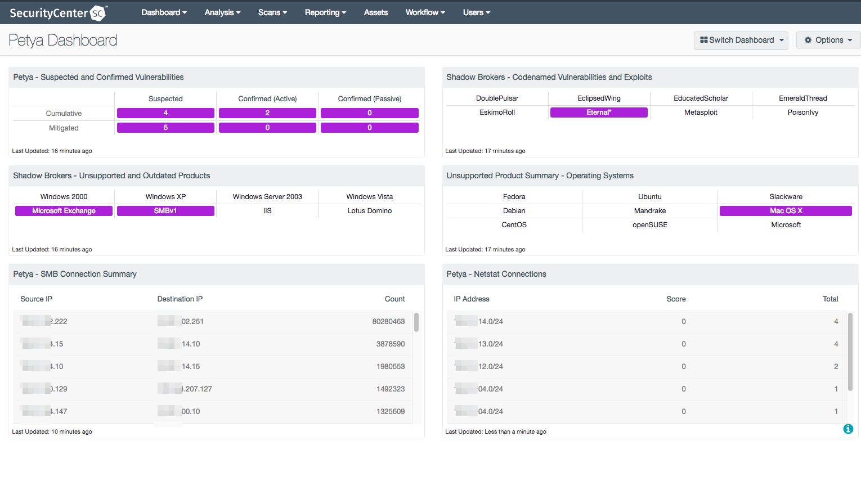Click the Total column header
The height and width of the screenshot is (504, 861).
tap(830, 299)
